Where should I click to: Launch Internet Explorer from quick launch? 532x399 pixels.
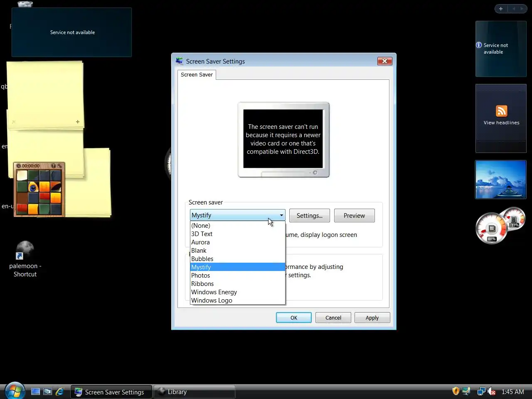click(60, 392)
